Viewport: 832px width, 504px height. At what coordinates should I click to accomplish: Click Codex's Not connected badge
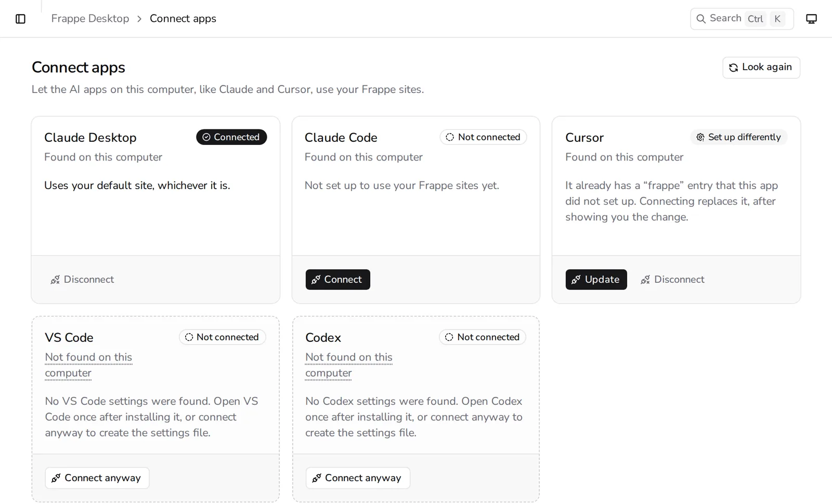[x=483, y=337]
